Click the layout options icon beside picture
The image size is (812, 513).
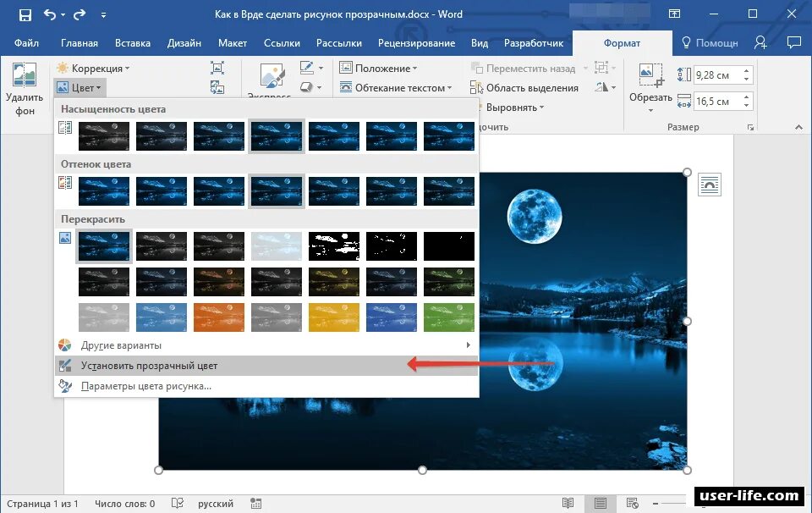tap(709, 185)
